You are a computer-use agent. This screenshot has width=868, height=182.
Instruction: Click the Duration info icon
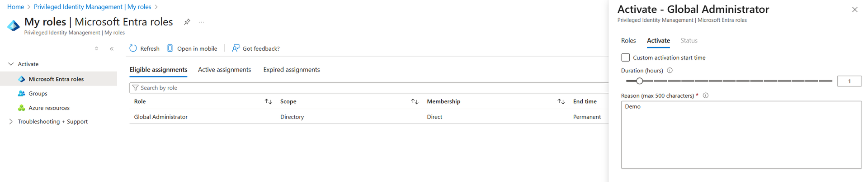point(670,71)
